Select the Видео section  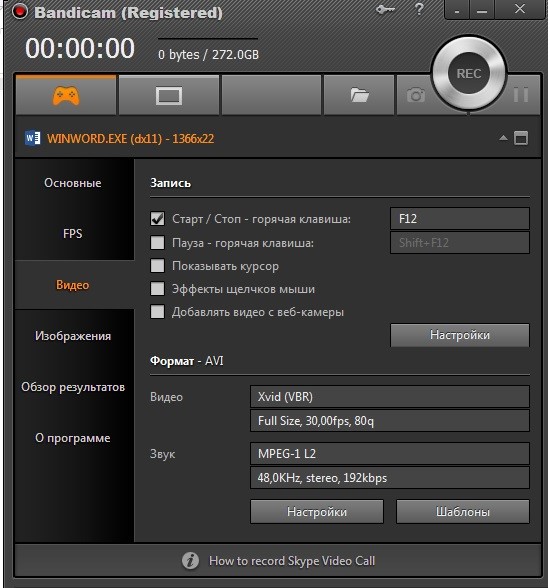point(73,285)
